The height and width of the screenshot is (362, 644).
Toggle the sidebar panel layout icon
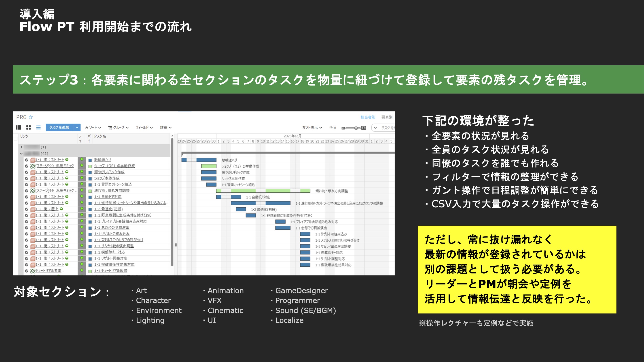point(19,127)
